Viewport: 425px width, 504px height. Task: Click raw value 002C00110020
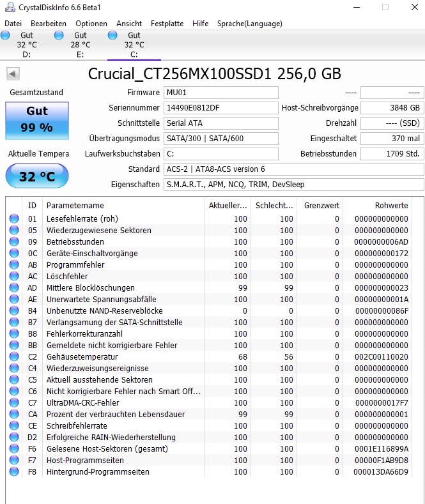point(381,357)
